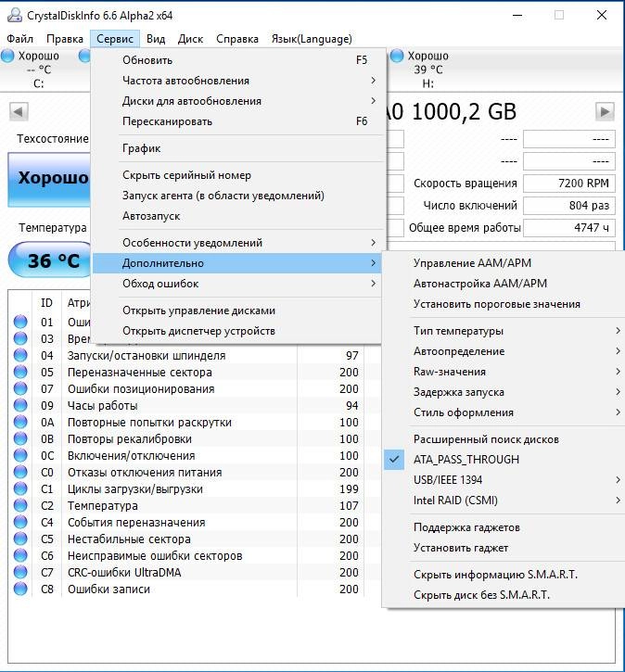Image resolution: width=625 pixels, height=672 pixels.
Task: Expand Обход ошибок submenu
Action: click(237, 284)
